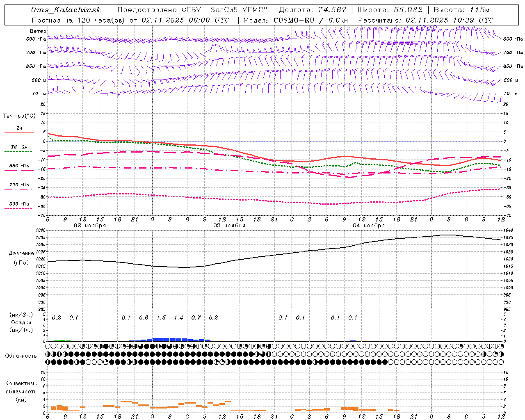This screenshot has height=420, width=525.
Task: Click the 'Td 2м' dew point legend label
Action: 19,147
